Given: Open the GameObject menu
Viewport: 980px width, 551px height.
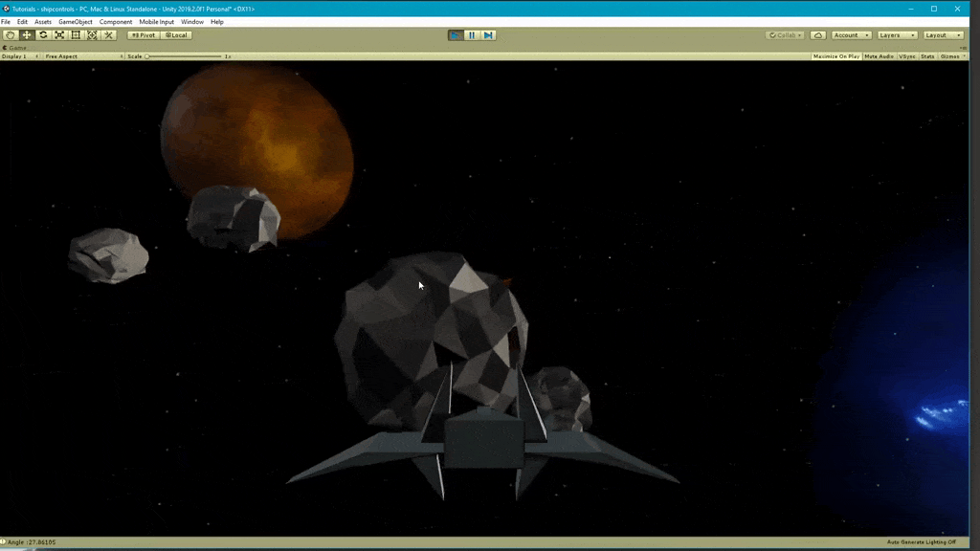Looking at the screenshot, I should point(76,22).
